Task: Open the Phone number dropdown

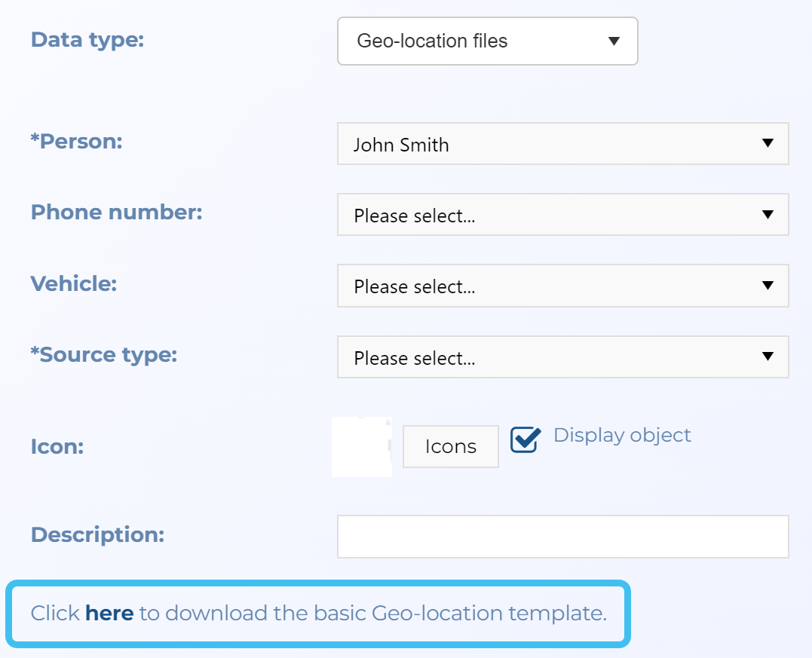Action: click(562, 215)
